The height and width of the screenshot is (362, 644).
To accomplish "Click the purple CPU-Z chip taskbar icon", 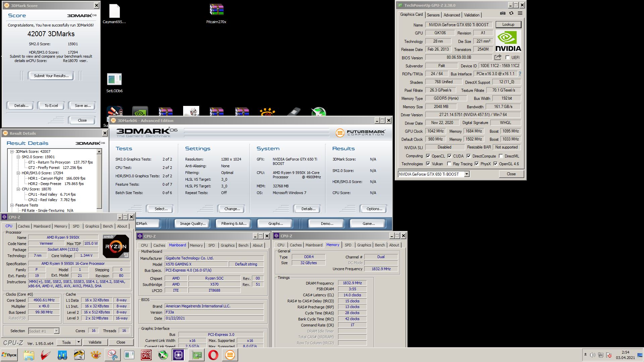I will [x=178, y=355].
